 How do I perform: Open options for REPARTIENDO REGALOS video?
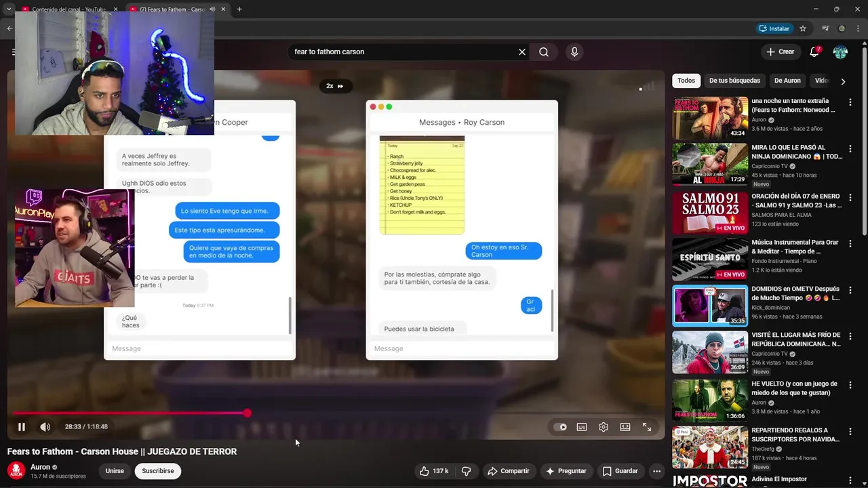pyautogui.click(x=850, y=431)
